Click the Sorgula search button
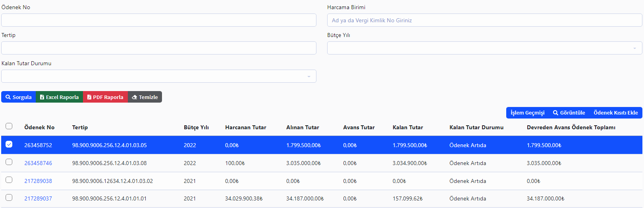 19,97
